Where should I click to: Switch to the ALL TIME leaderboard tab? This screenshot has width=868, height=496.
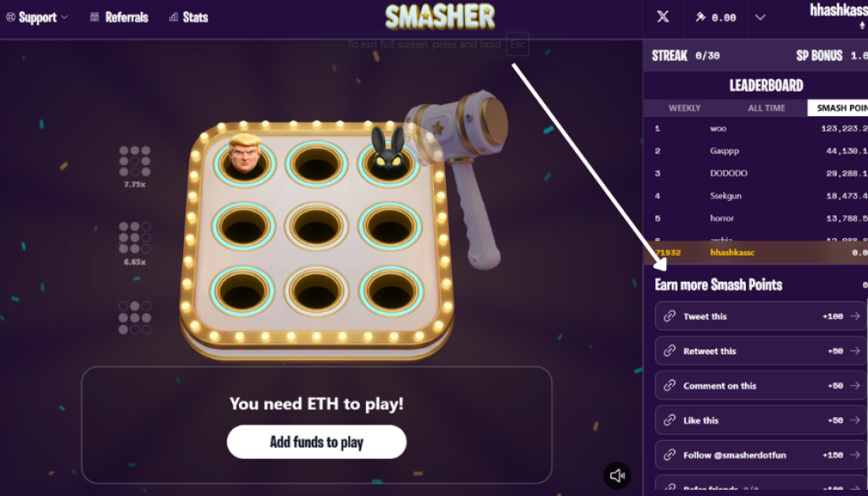(766, 108)
